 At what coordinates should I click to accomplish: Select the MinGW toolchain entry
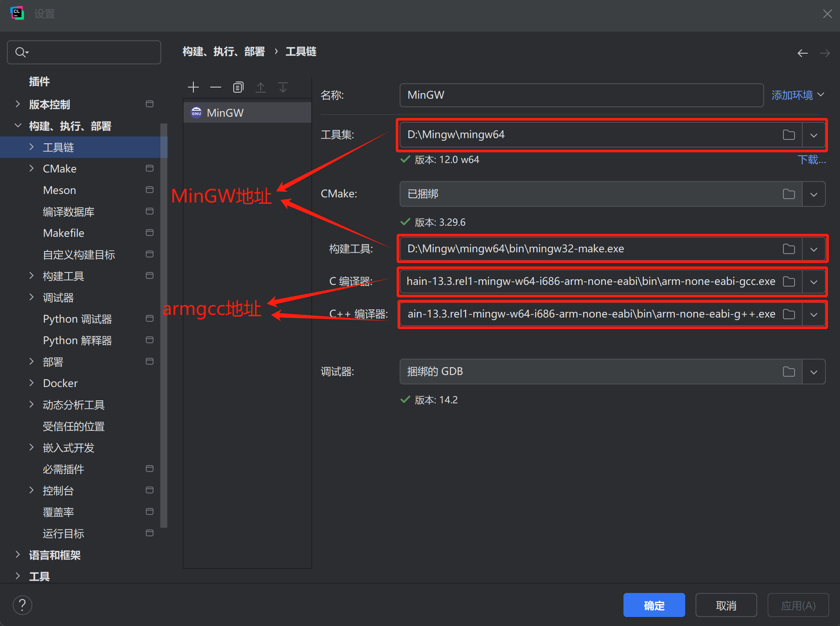(x=225, y=113)
